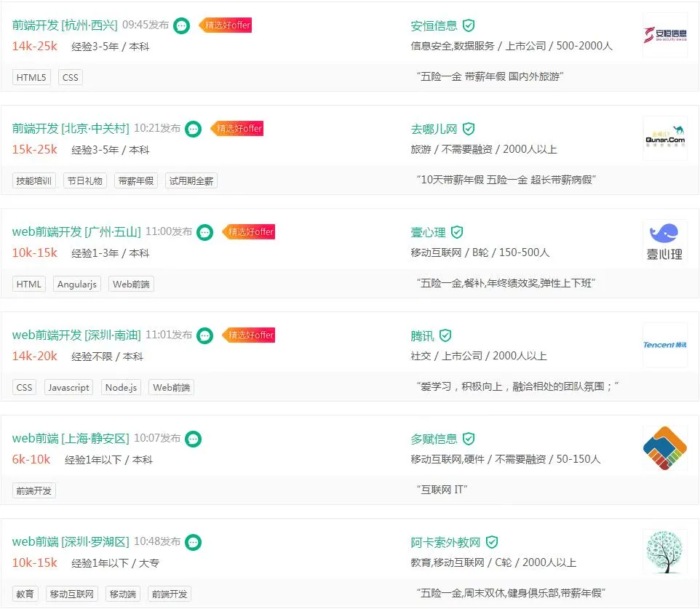This screenshot has width=700, height=609.
Task: Click verified shield icon next to 安恒信息
Action: click(x=469, y=25)
